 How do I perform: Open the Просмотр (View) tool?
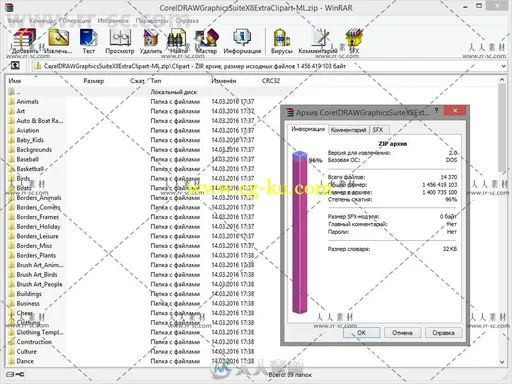[120, 41]
